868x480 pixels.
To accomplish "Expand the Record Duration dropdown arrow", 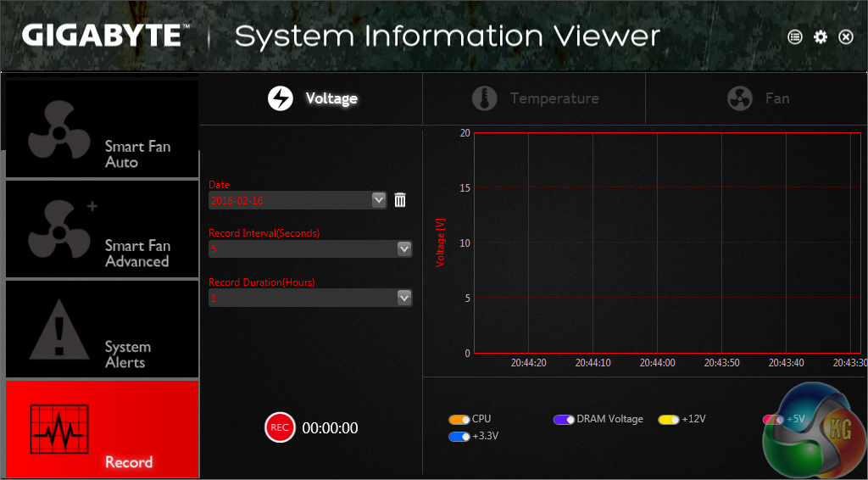I will click(x=404, y=298).
